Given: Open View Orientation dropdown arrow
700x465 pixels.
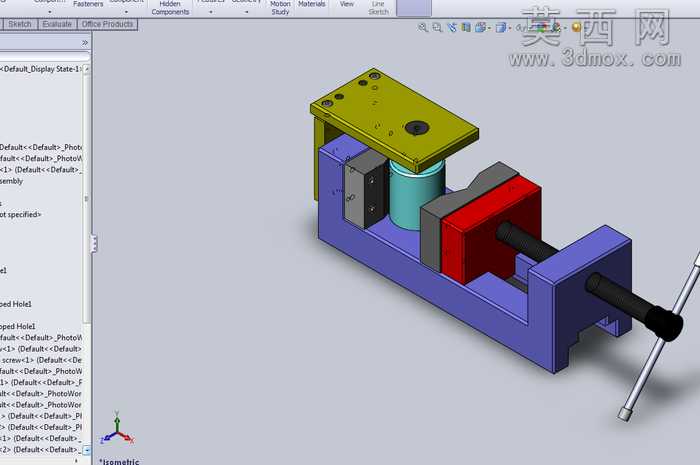Looking at the screenshot, I should tap(489, 28).
